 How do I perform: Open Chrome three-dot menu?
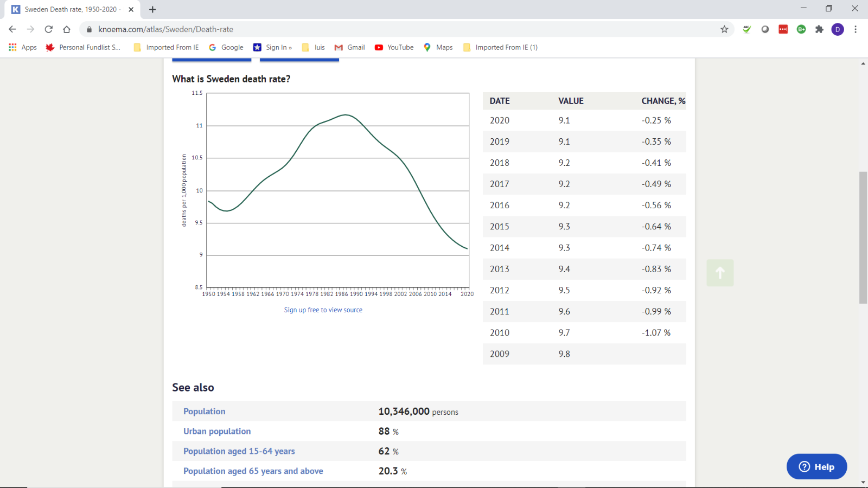856,29
